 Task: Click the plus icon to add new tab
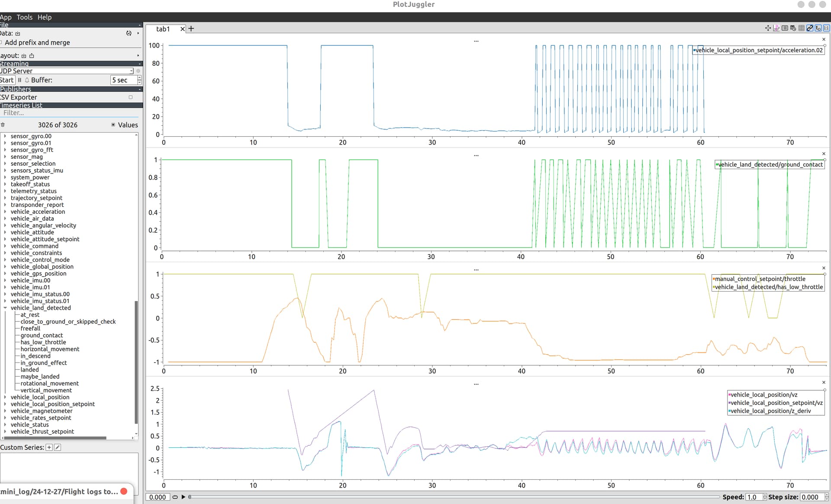(191, 29)
